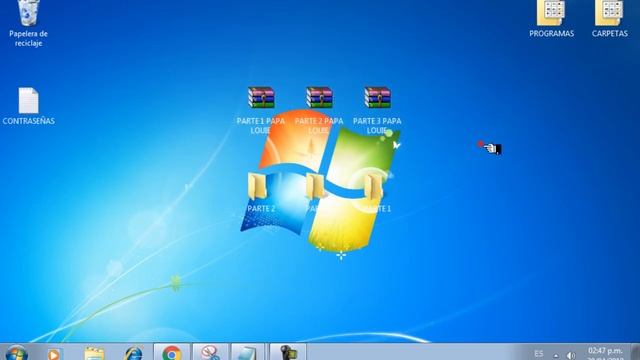Show hidden system tray icons

pos(556,356)
